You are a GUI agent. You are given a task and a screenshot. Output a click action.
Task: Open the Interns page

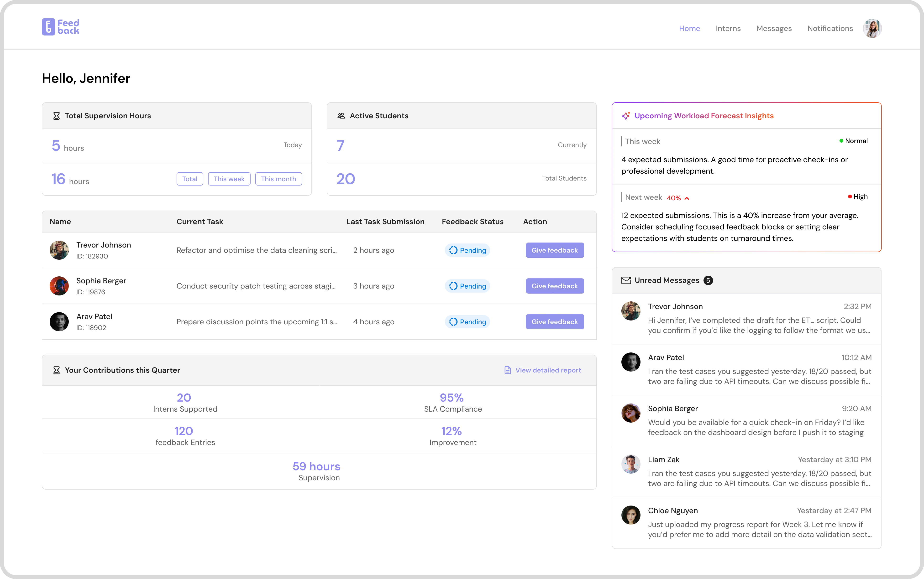click(x=728, y=28)
